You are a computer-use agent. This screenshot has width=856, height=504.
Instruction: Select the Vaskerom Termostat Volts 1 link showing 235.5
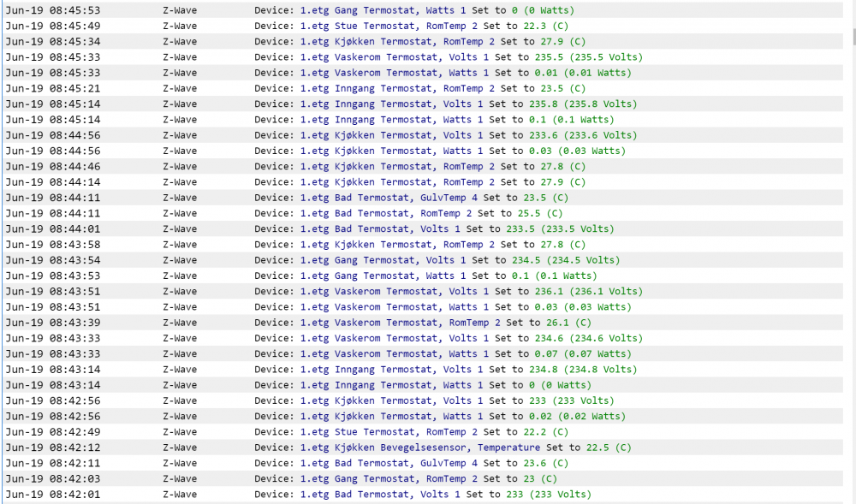pos(395,57)
